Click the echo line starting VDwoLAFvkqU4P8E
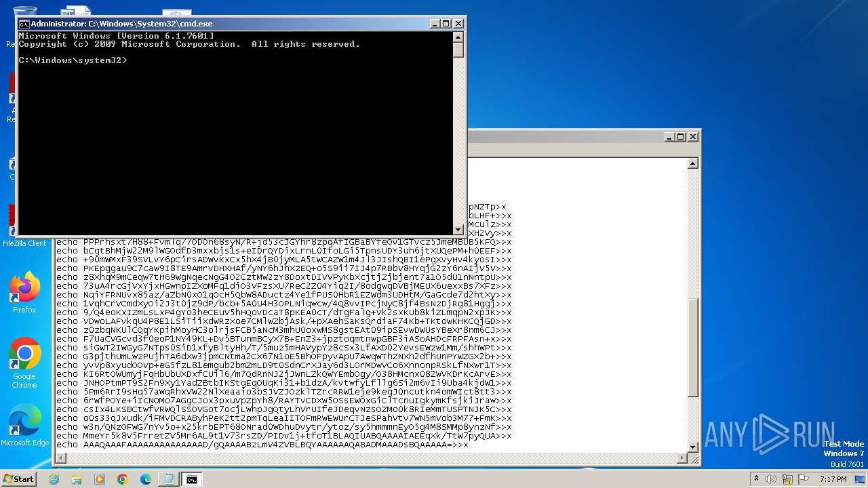 tap(284, 321)
